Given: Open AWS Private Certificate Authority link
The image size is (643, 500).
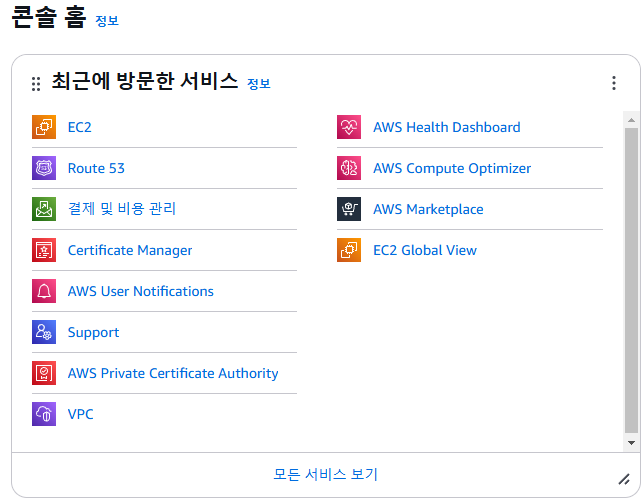Looking at the screenshot, I should (173, 373).
